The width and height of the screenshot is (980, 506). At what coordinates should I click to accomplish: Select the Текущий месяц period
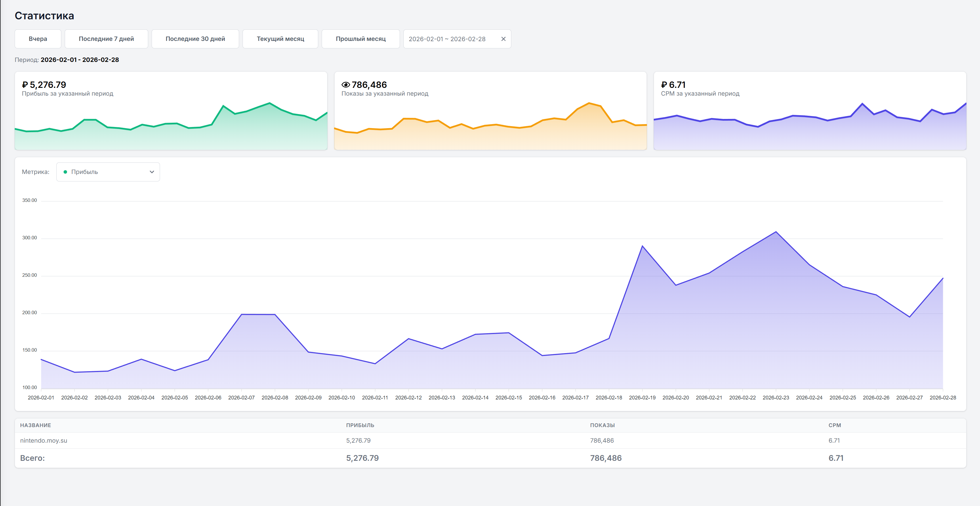(280, 39)
